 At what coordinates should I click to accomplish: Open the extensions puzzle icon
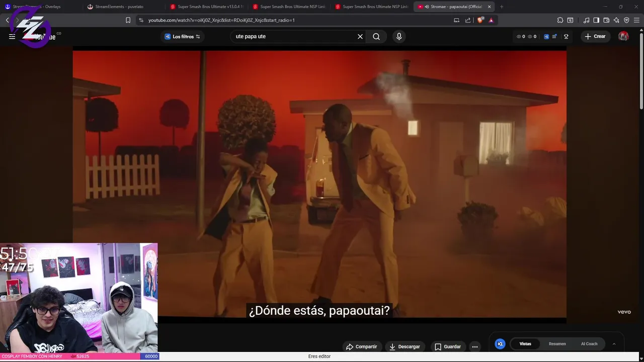[x=560, y=20]
